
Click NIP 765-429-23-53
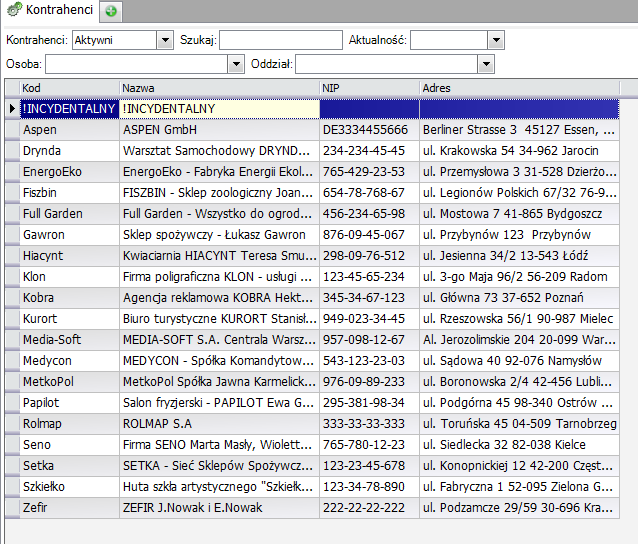(x=369, y=172)
